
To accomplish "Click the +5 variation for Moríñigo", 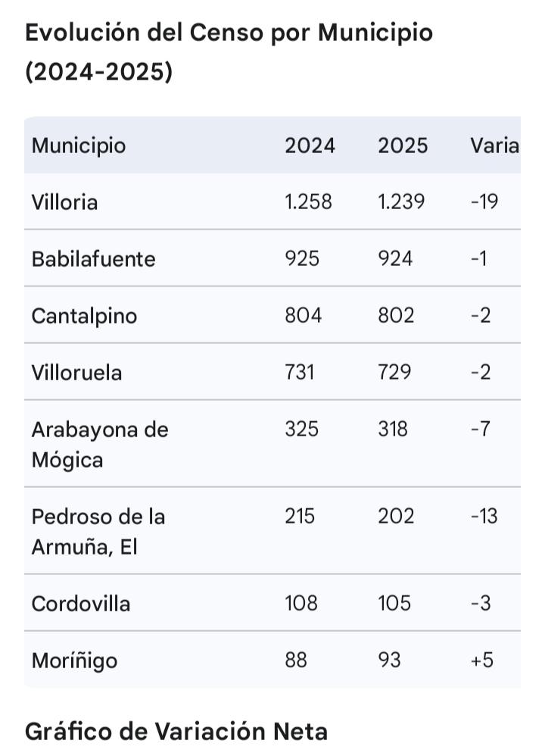I will [x=481, y=661].
